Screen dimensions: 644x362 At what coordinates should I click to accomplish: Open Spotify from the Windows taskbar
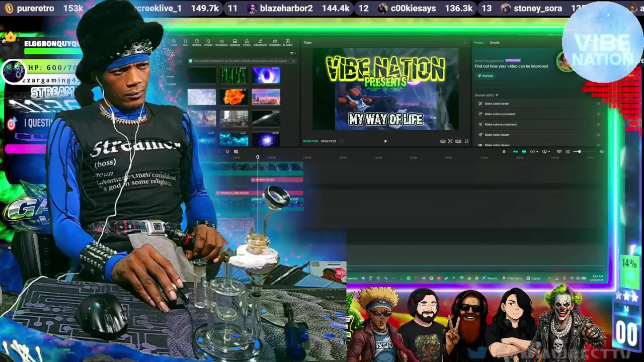(409, 278)
